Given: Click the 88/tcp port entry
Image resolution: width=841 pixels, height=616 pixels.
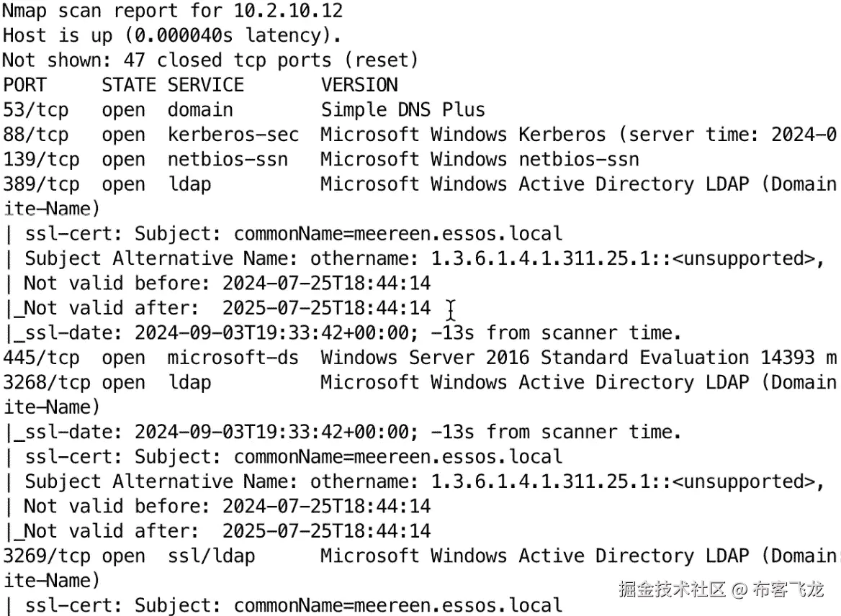Looking at the screenshot, I should pyautogui.click(x=35, y=135).
